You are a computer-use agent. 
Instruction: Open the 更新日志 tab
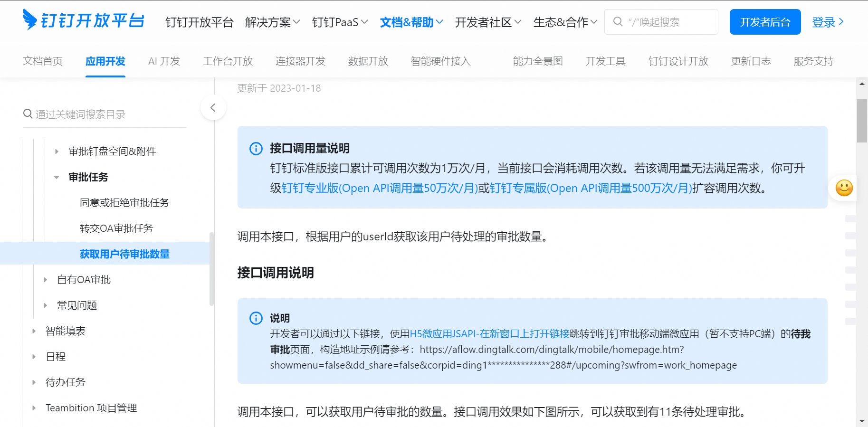tap(751, 61)
